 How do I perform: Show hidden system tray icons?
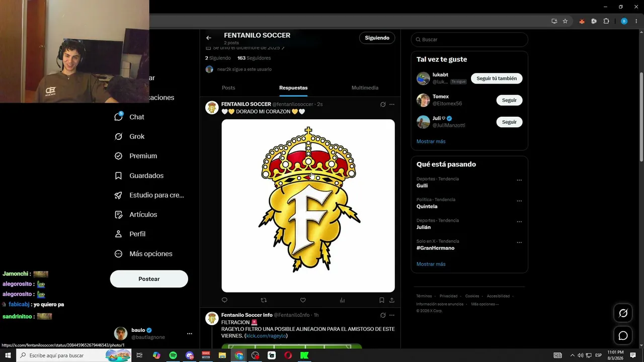pos(573,355)
